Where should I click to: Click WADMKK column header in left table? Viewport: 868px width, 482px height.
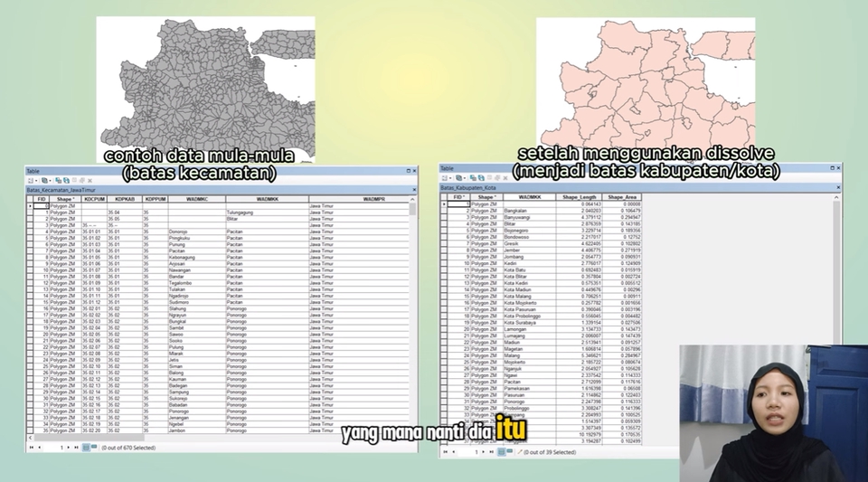[268, 199]
